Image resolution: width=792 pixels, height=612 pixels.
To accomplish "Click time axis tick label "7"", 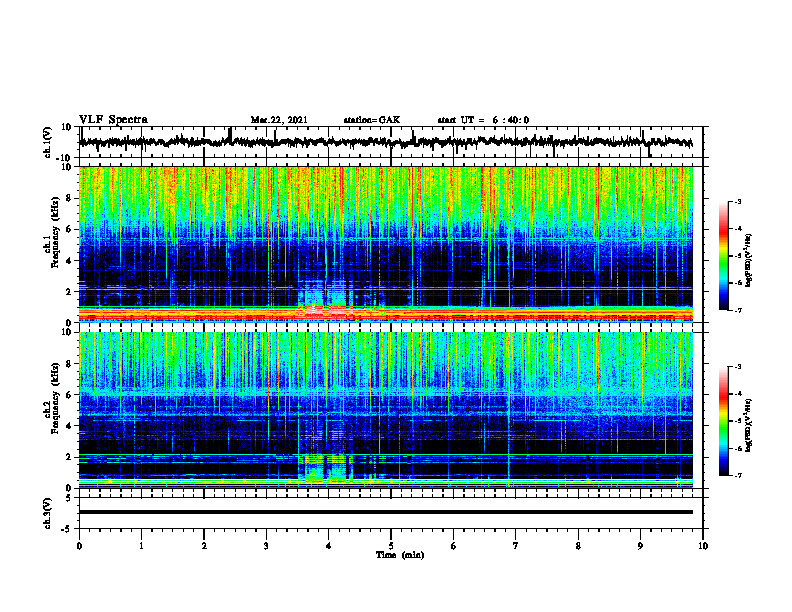I will tap(516, 546).
